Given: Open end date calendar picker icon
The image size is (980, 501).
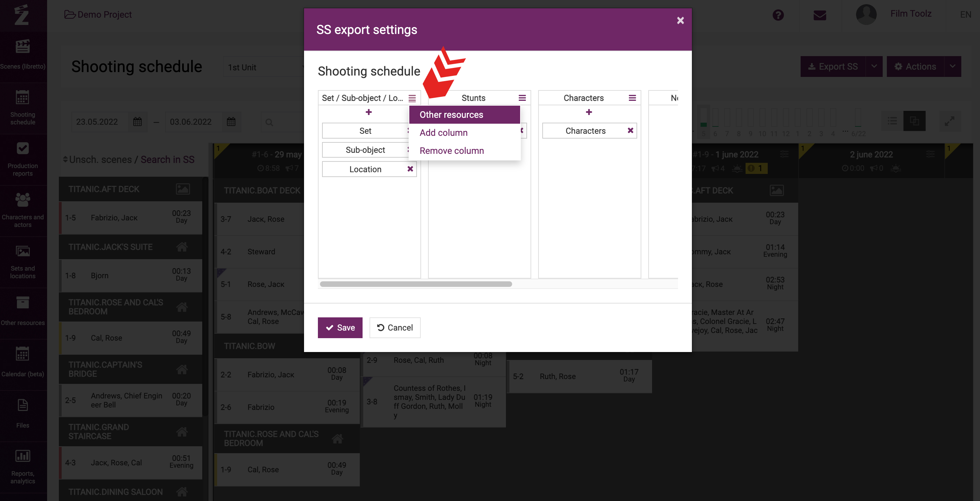Looking at the screenshot, I should pos(231,122).
